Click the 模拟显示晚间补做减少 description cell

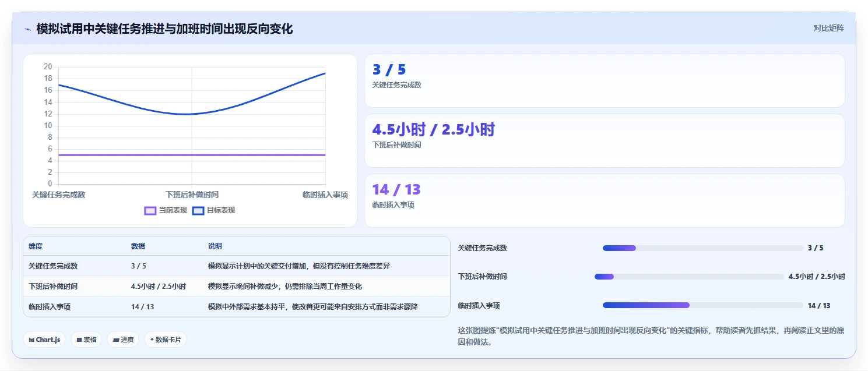(x=285, y=287)
